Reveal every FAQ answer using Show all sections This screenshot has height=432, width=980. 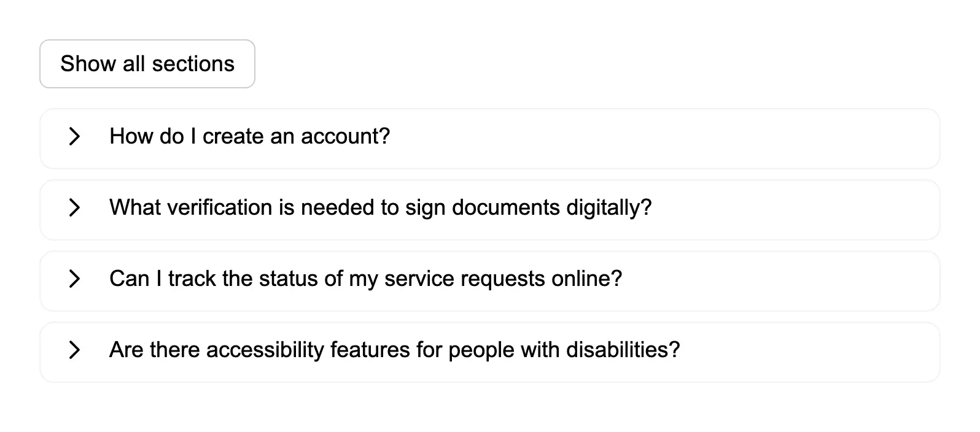point(147,64)
